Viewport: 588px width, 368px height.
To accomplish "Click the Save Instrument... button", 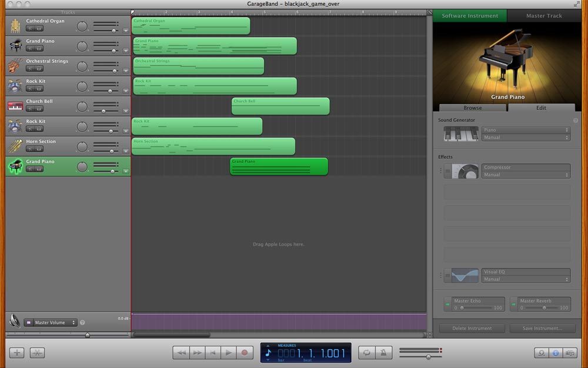I will coord(542,328).
